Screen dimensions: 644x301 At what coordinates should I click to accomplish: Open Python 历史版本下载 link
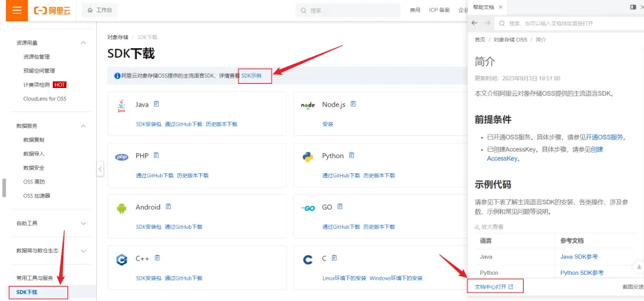379,175
